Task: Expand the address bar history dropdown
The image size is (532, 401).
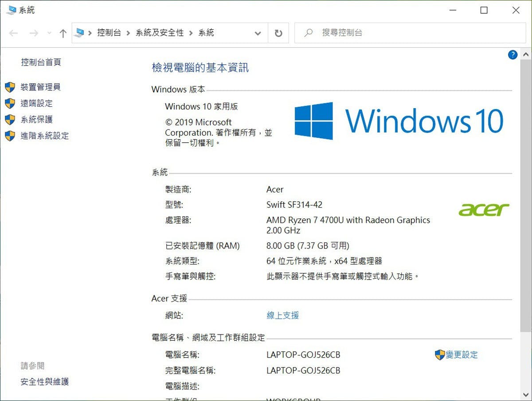Action: coord(258,33)
